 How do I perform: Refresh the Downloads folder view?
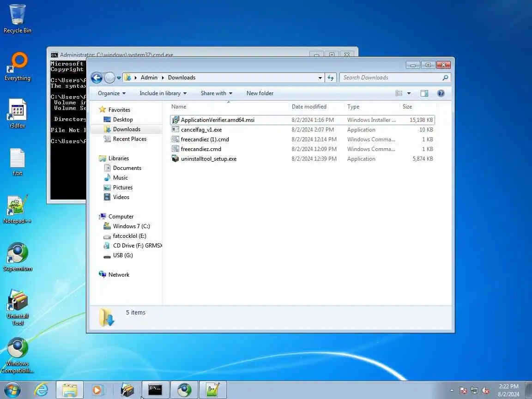[x=331, y=78]
